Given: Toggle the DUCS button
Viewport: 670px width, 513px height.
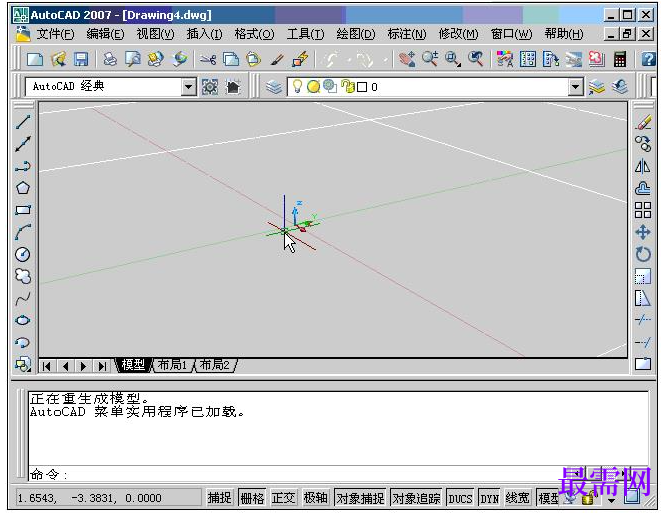Looking at the screenshot, I should [460, 498].
